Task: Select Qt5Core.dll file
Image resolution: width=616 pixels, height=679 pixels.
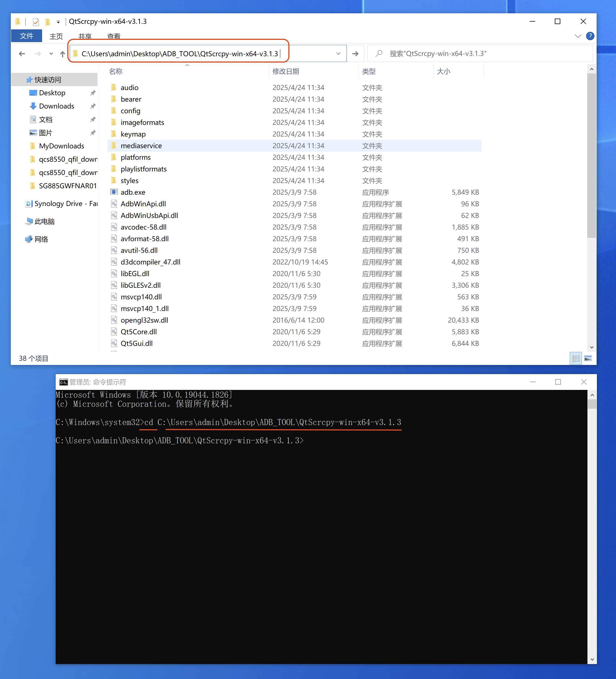Action: pos(139,332)
